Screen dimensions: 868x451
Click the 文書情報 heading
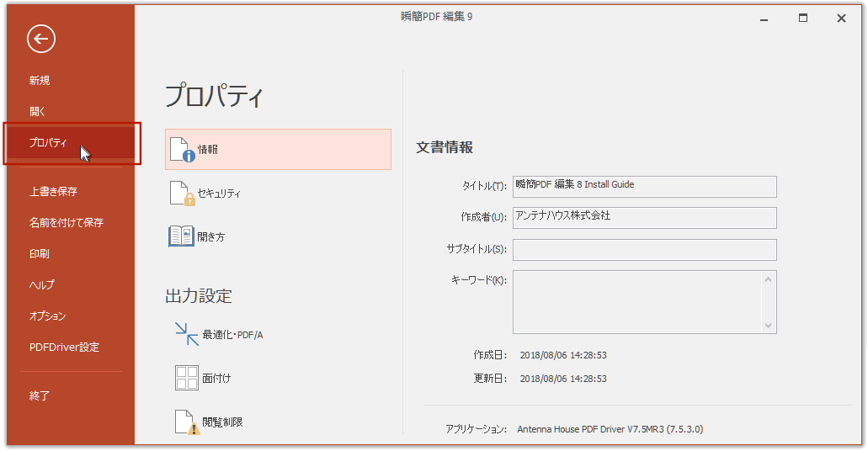click(x=445, y=147)
